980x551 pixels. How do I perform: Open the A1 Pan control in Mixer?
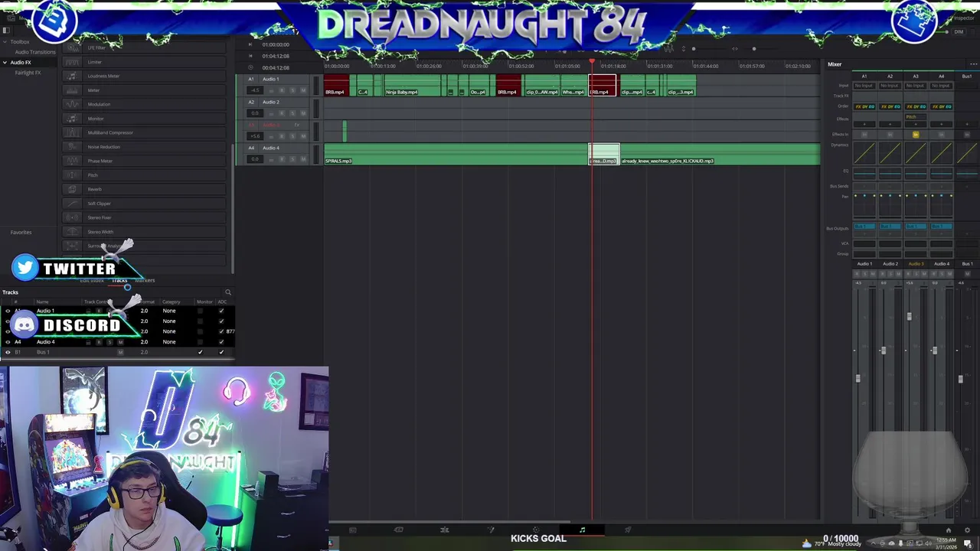pyautogui.click(x=864, y=204)
